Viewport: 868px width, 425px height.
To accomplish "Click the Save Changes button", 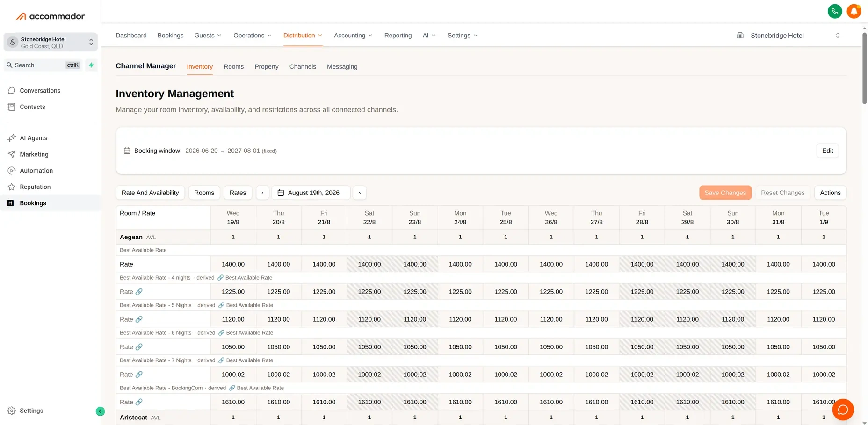I will tap(725, 193).
